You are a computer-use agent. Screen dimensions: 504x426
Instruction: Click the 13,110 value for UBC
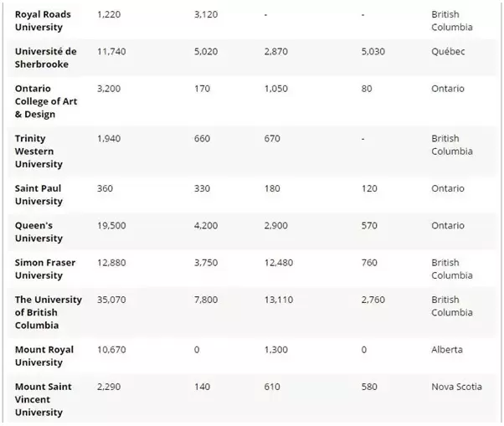point(279,300)
